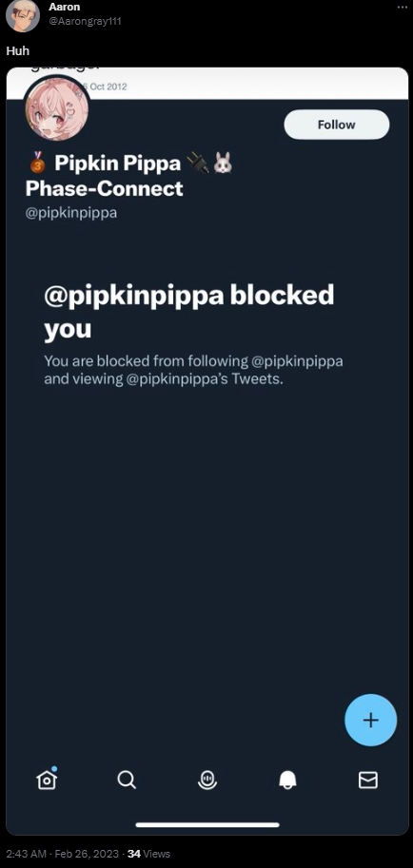Click the Aaron display name

[65, 8]
